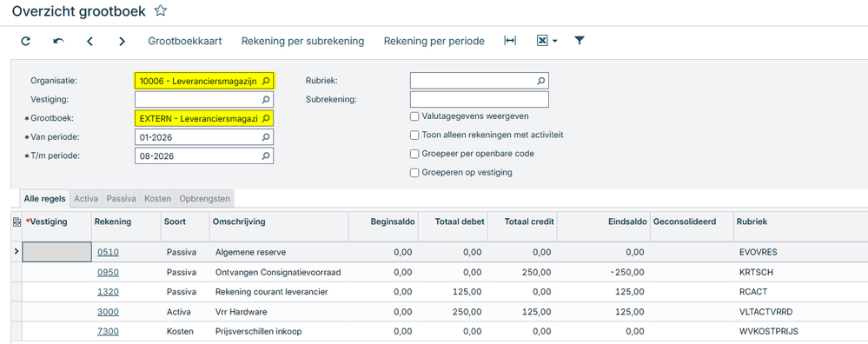Click the filter funnel icon
The height and width of the screenshot is (344, 868).
[x=579, y=40]
